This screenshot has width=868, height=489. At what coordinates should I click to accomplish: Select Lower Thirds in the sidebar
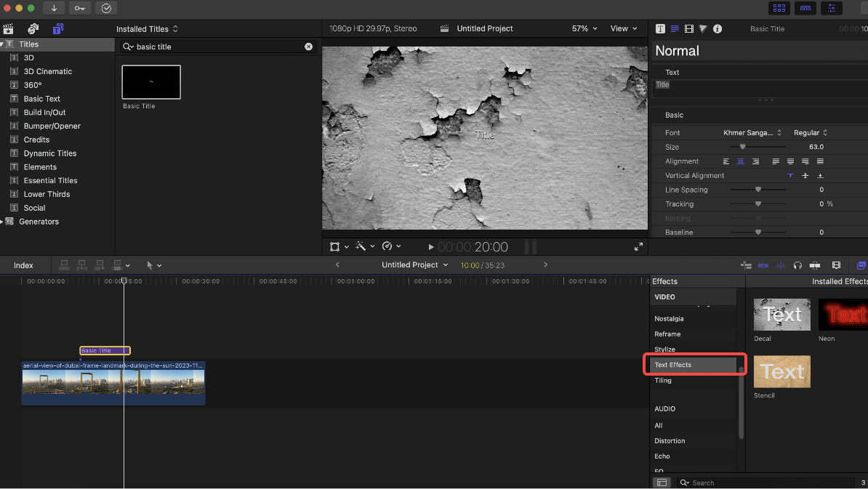point(47,194)
